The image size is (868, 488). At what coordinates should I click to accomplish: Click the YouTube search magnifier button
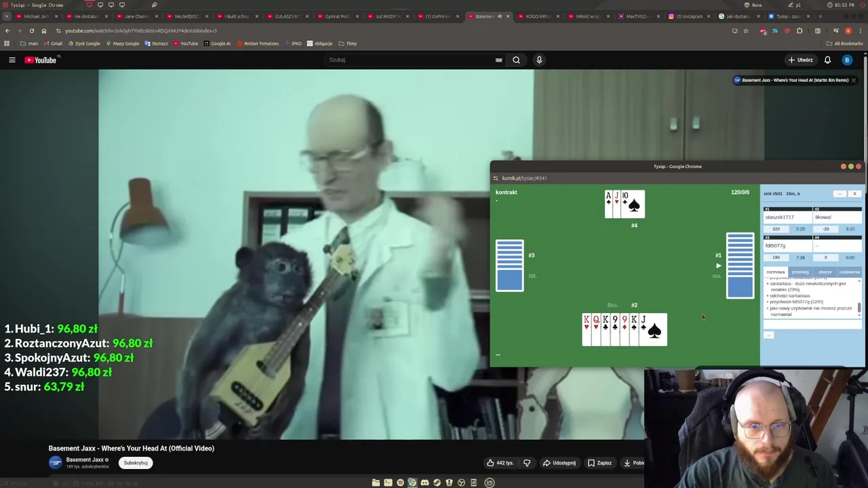click(x=516, y=60)
